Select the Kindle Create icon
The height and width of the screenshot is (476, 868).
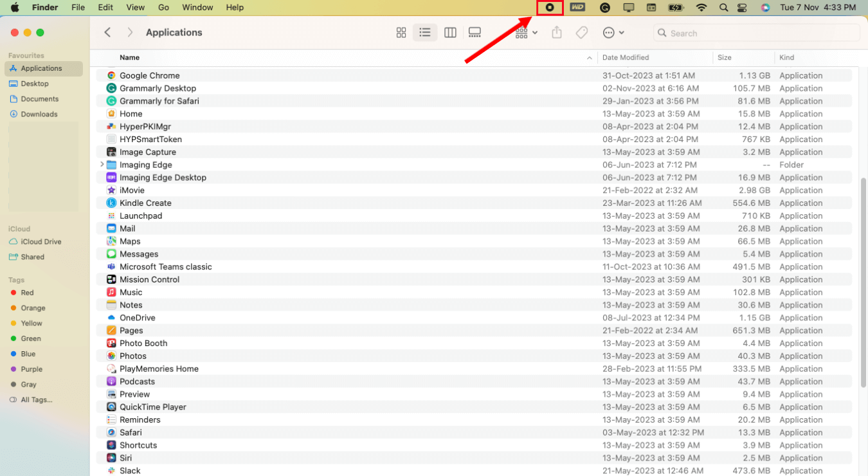click(x=111, y=203)
